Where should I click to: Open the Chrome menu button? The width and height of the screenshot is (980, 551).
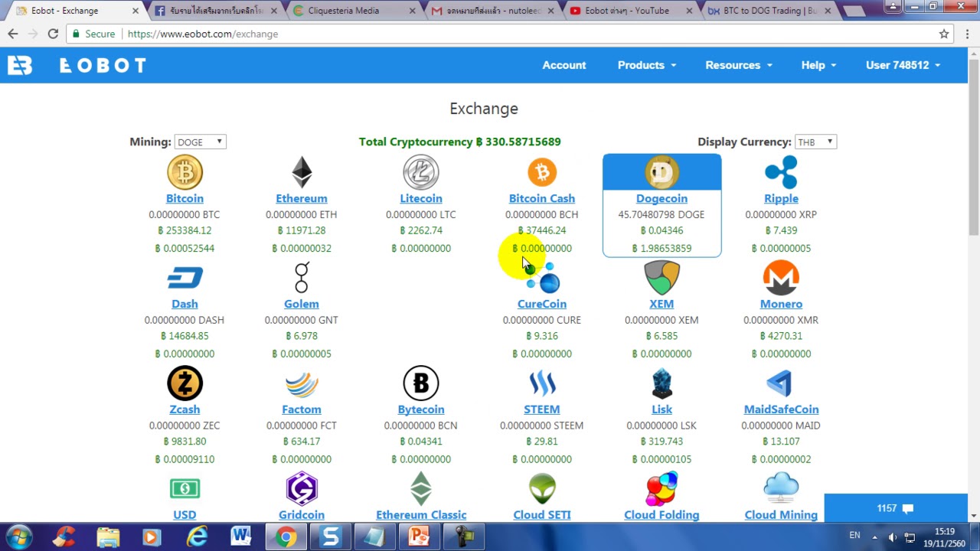[968, 34]
